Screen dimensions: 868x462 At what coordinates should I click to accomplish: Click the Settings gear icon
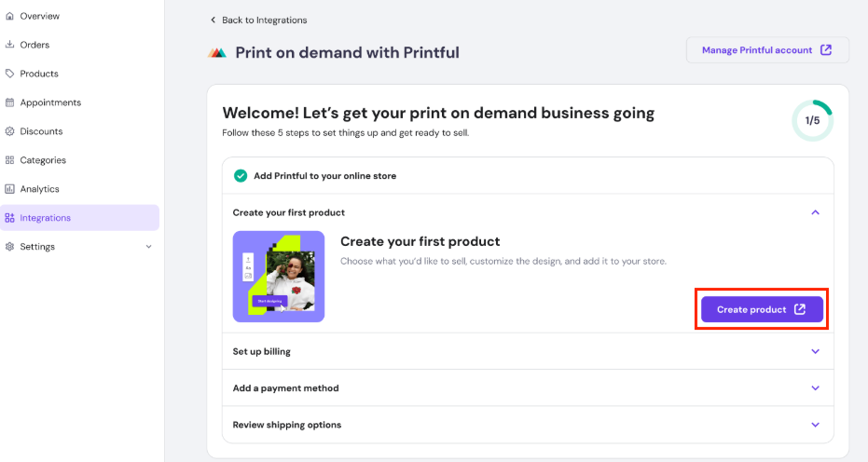(x=9, y=247)
